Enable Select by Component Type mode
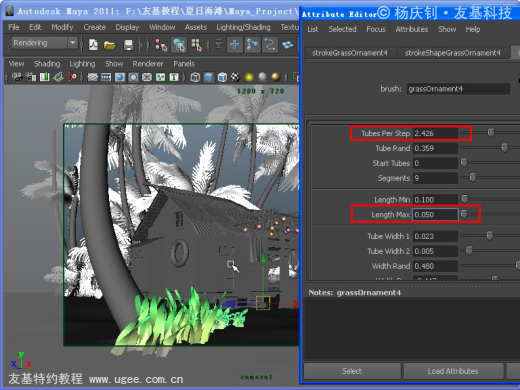The image size is (520, 390). [x=196, y=45]
